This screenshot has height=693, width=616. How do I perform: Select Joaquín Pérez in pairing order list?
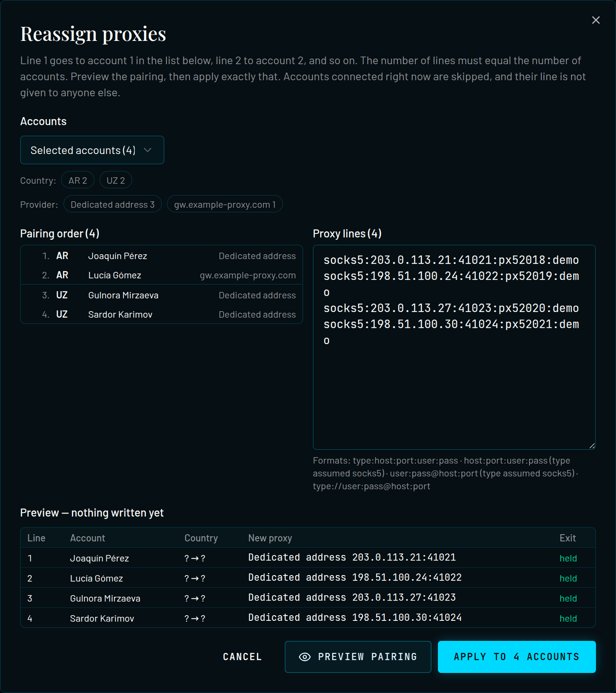point(161,256)
